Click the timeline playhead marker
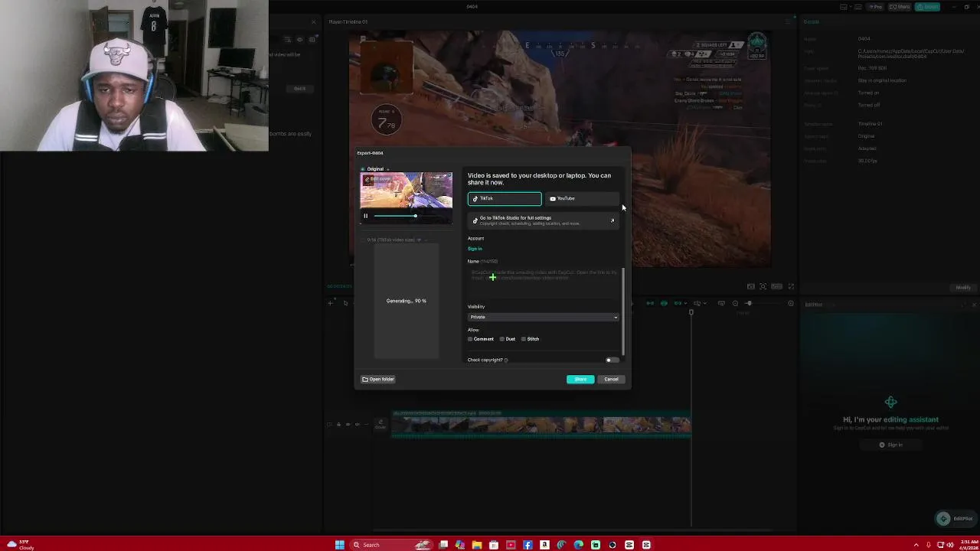The image size is (980, 551). tap(691, 311)
